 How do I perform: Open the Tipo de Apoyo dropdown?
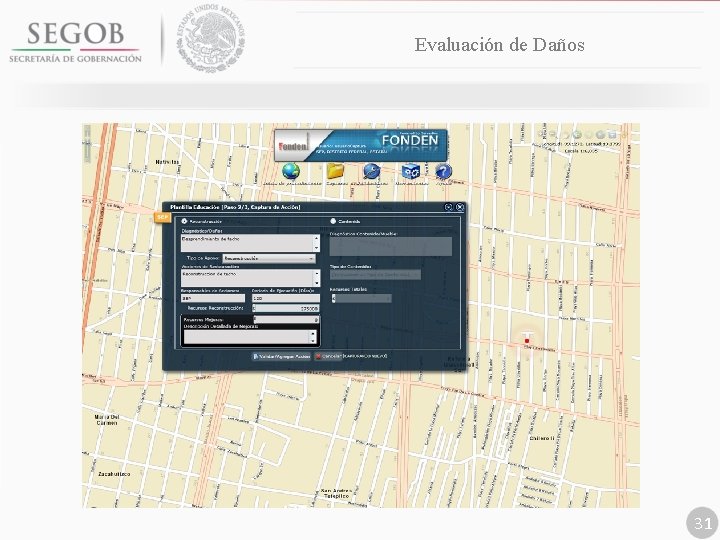[269, 259]
